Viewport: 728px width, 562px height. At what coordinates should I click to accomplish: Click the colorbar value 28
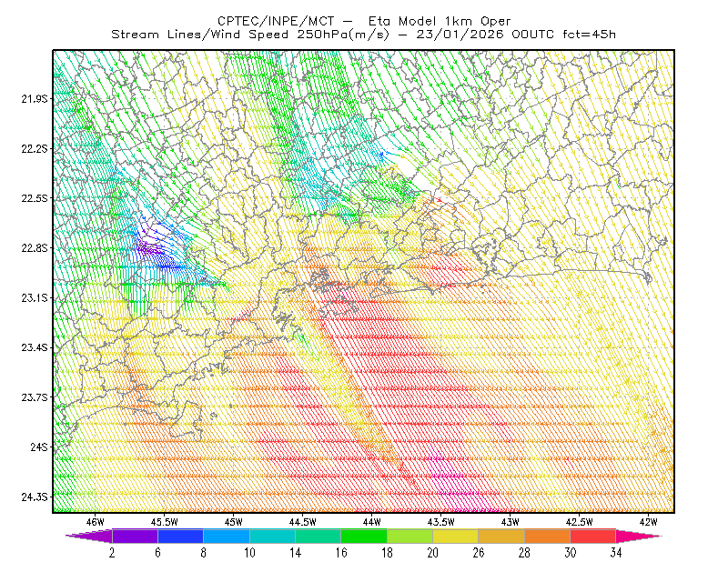click(524, 553)
